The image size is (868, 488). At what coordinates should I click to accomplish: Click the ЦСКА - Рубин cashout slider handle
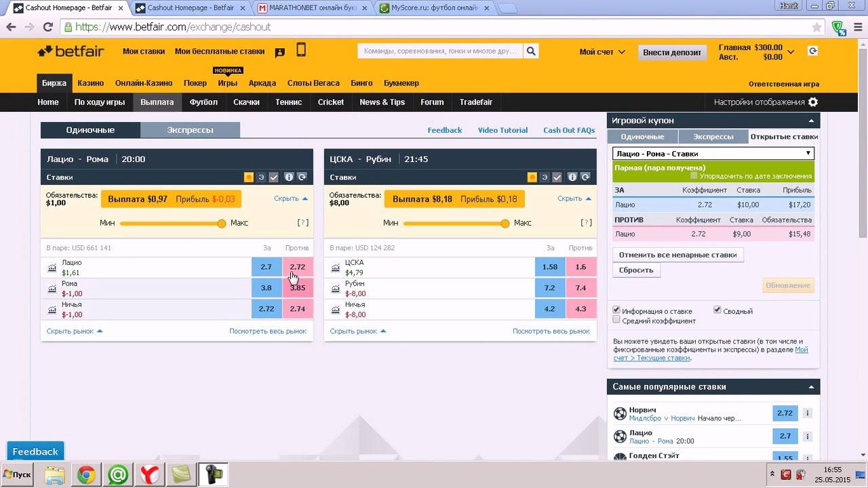[505, 223]
